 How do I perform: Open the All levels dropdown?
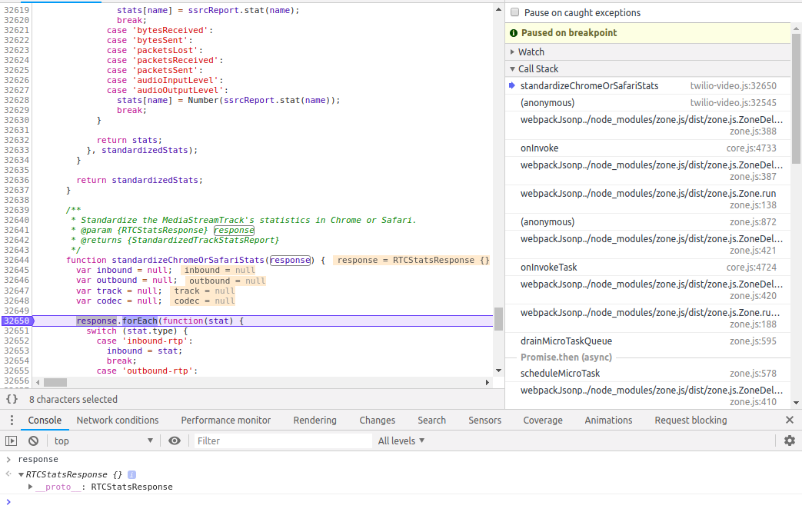click(x=401, y=441)
